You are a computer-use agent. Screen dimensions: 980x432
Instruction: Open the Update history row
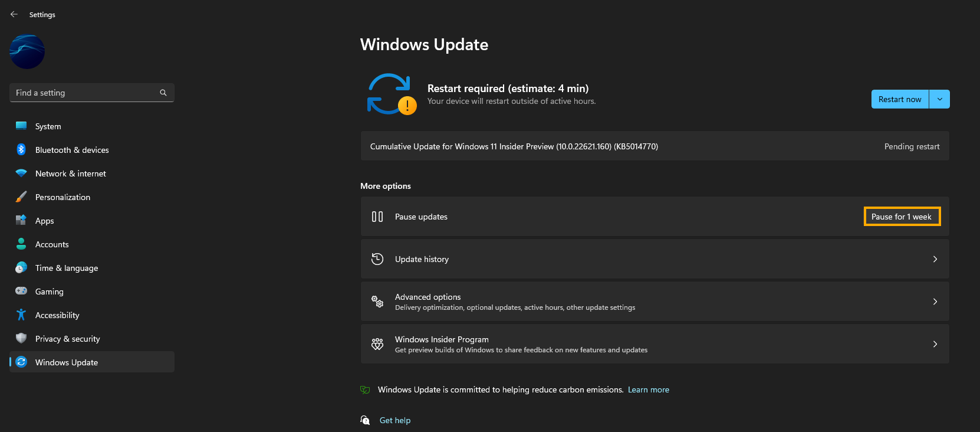(655, 259)
